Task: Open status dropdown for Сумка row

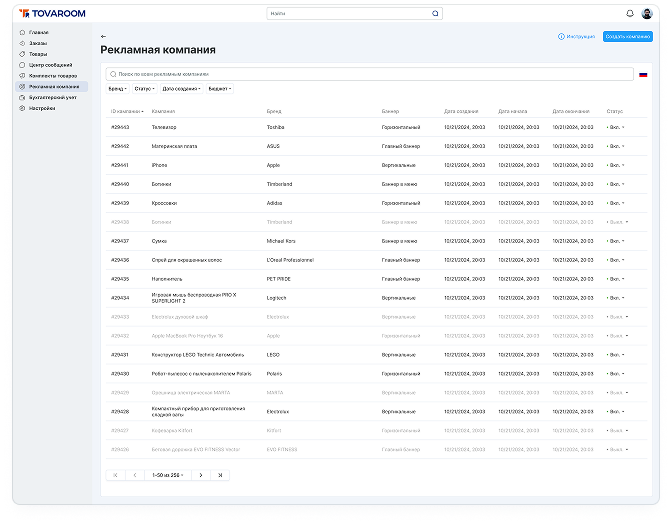Action: click(x=616, y=241)
